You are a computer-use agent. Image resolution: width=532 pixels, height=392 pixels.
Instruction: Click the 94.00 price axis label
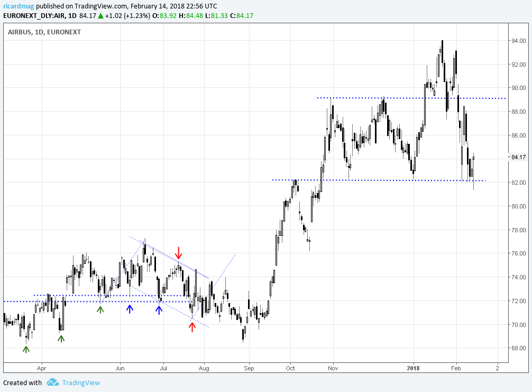tap(518, 41)
